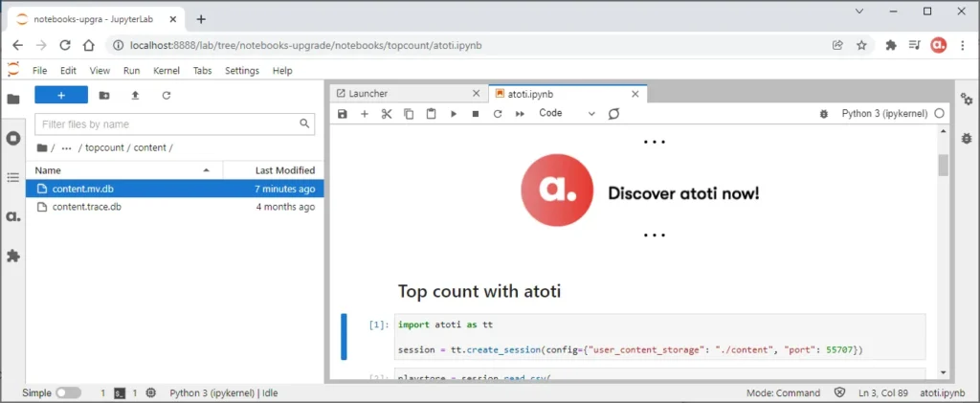Toggle Simple interface mode switch

click(x=68, y=393)
